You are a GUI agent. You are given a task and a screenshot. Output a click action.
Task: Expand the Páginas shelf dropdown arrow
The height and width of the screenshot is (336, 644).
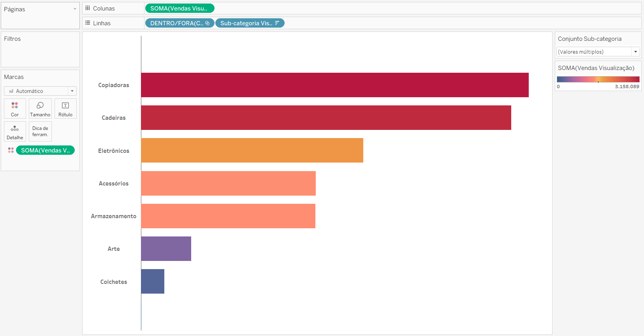click(75, 9)
